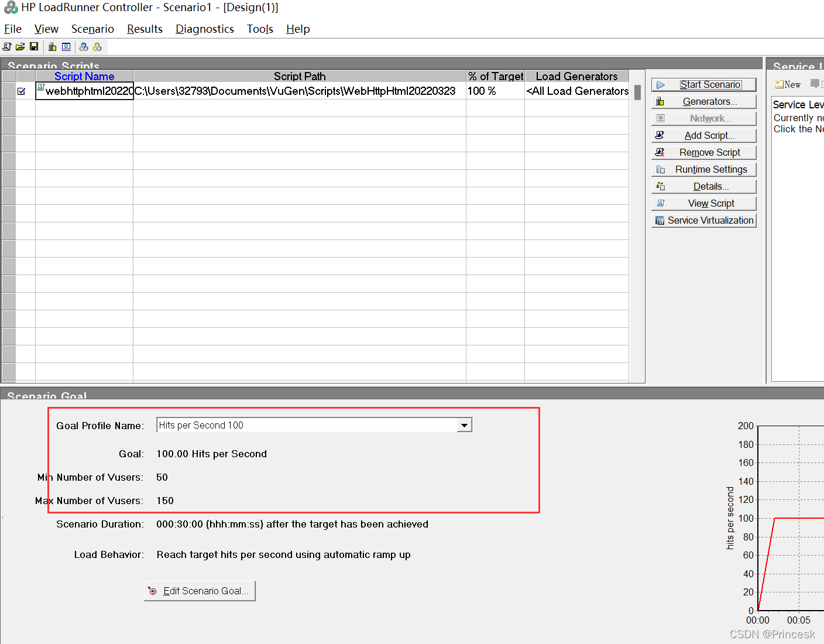The height and width of the screenshot is (644, 824).
Task: Open the Goal Profile Name dropdown arrow
Action: [x=465, y=426]
